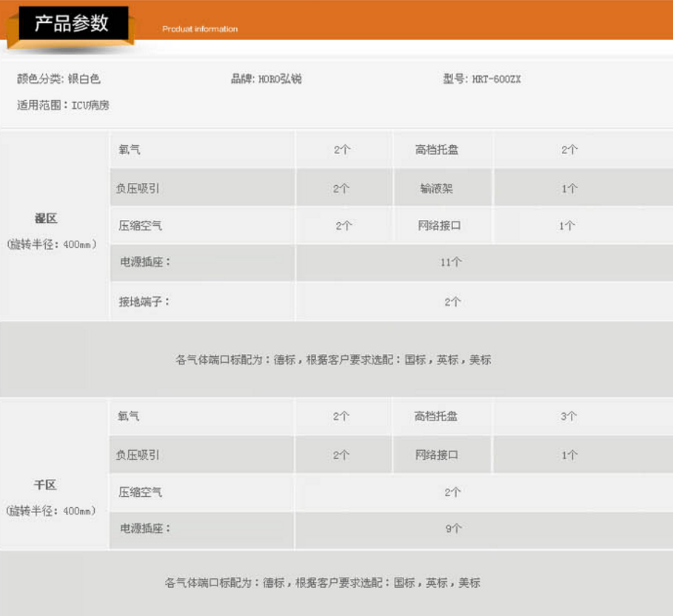
Task: Click 氧气 label in the 干区 table
Action: tap(129, 416)
